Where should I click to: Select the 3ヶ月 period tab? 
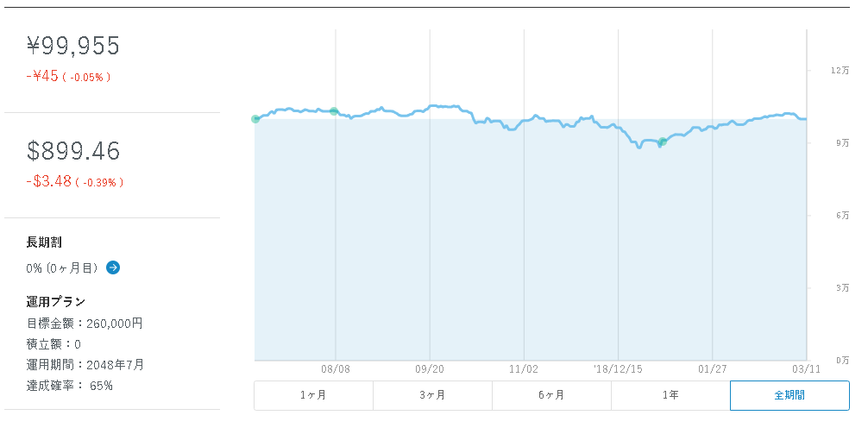point(432,395)
